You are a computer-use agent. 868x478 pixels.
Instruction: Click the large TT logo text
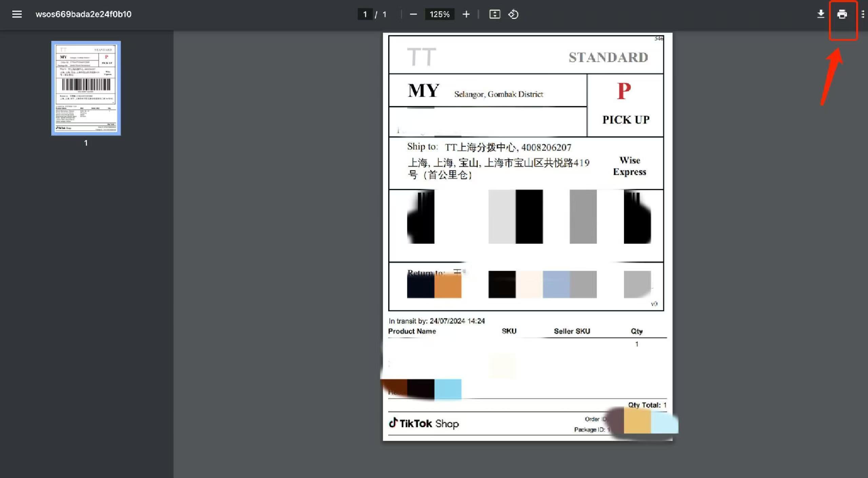pos(421,57)
